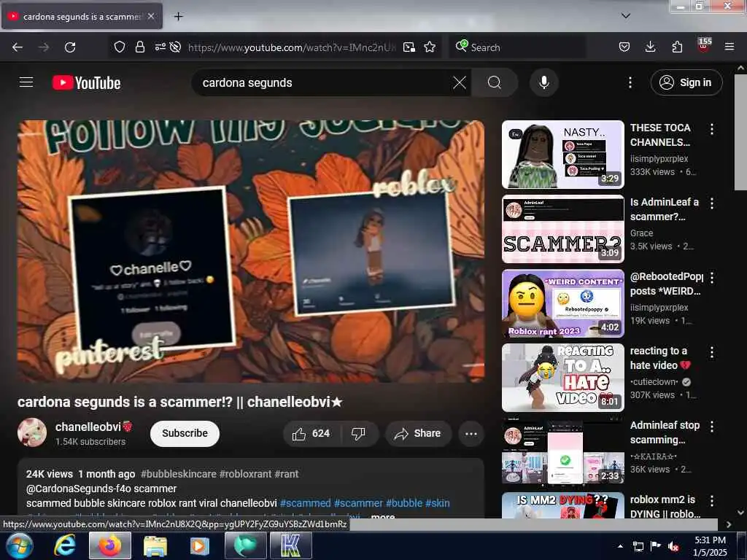Show site security info via padlock icon

139,47
